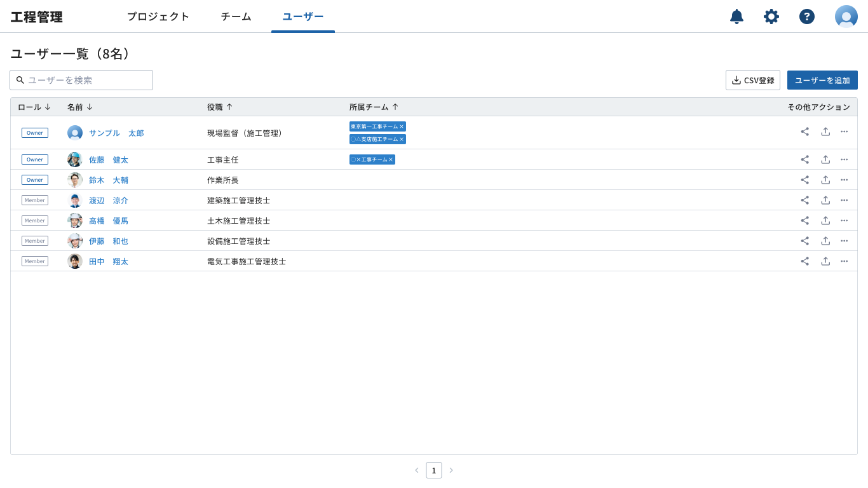This screenshot has width=868, height=488.
Task: Export 高橋優馬 using the upload icon
Action: 825,220
